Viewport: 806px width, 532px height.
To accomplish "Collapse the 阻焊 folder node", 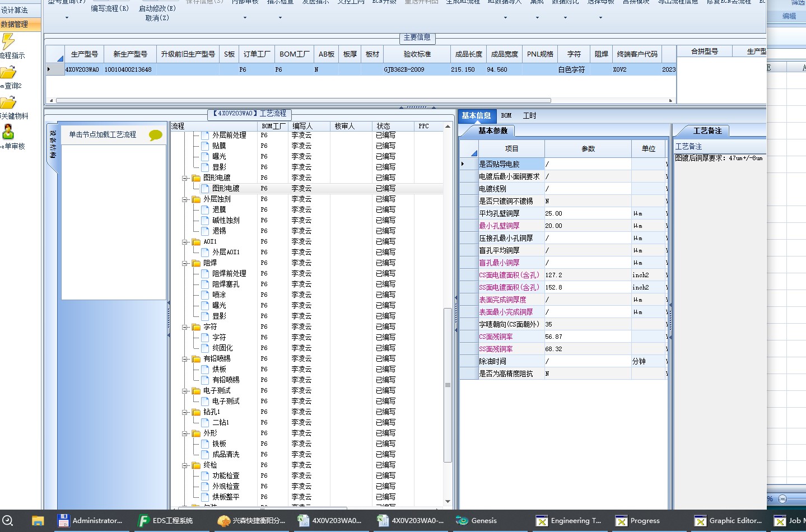I will (x=185, y=263).
